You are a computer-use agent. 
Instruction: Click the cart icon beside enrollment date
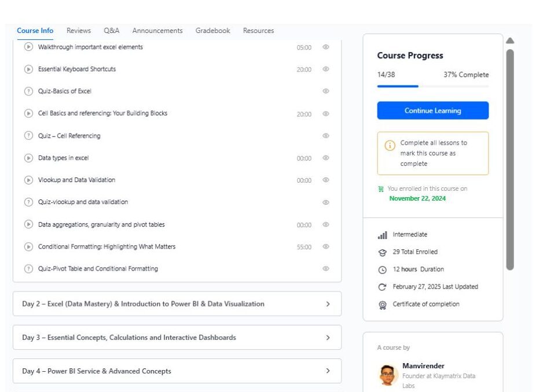[x=381, y=189]
